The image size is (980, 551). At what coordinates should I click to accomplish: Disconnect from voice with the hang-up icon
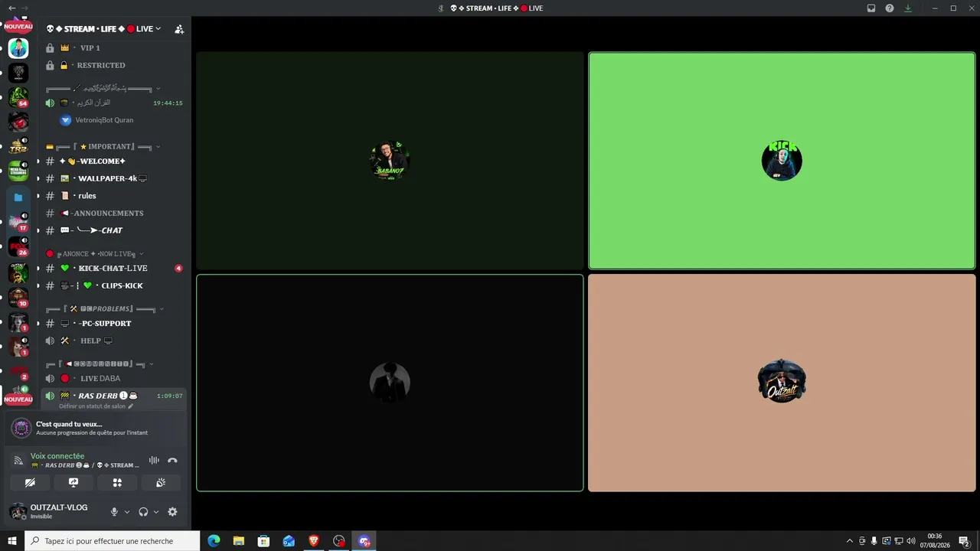coord(172,461)
